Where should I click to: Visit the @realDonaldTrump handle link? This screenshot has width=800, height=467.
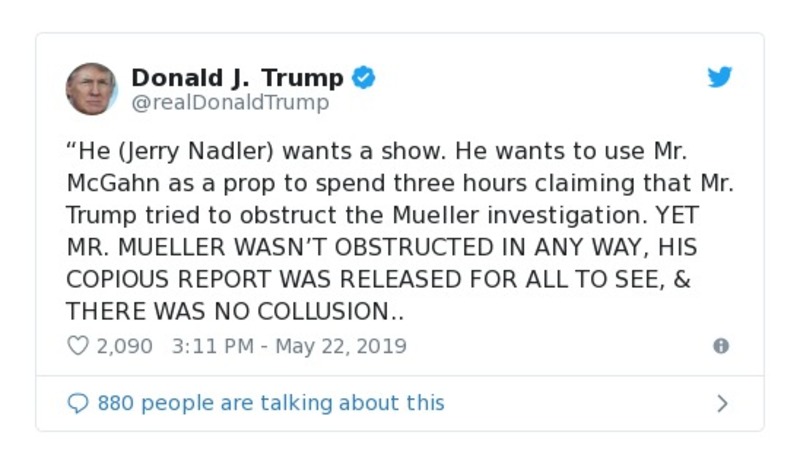click(x=230, y=102)
